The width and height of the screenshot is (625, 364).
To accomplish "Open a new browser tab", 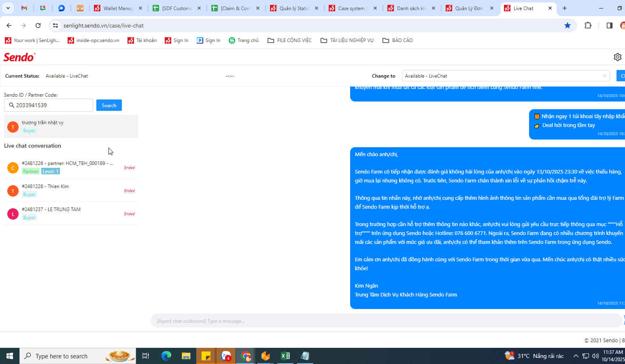I will coord(565,8).
